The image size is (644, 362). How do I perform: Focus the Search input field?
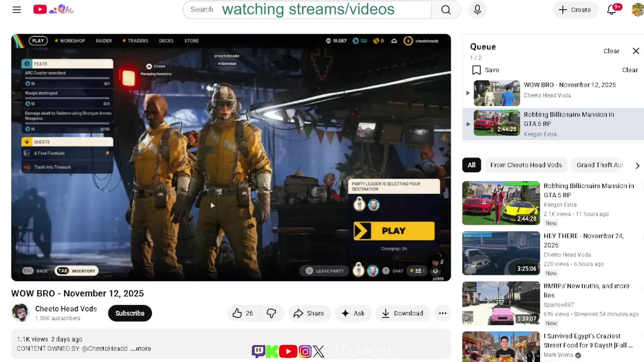tap(307, 10)
